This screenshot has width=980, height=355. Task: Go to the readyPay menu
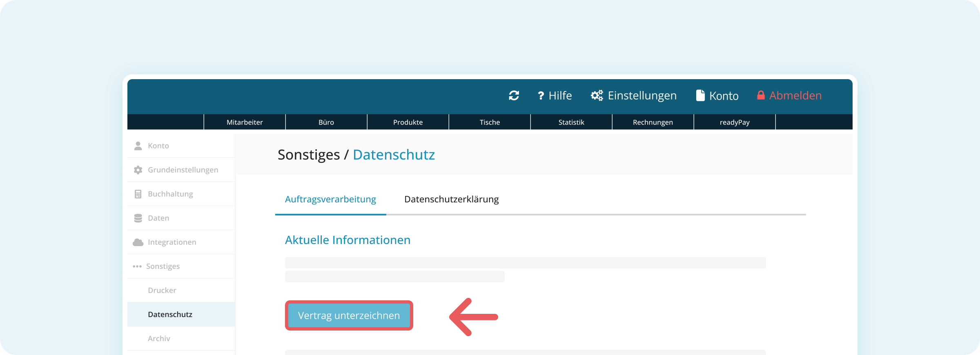coord(735,122)
